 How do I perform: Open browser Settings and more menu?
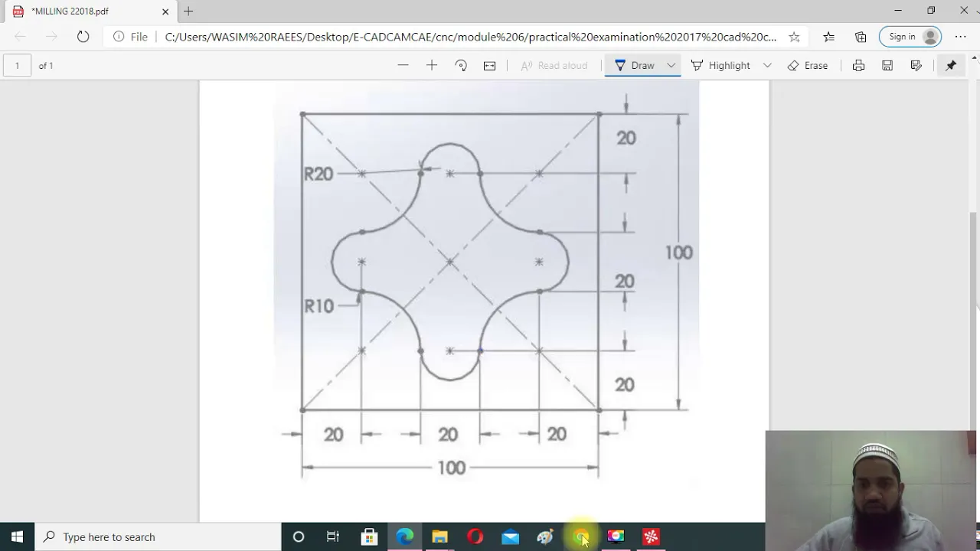pyautogui.click(x=960, y=37)
